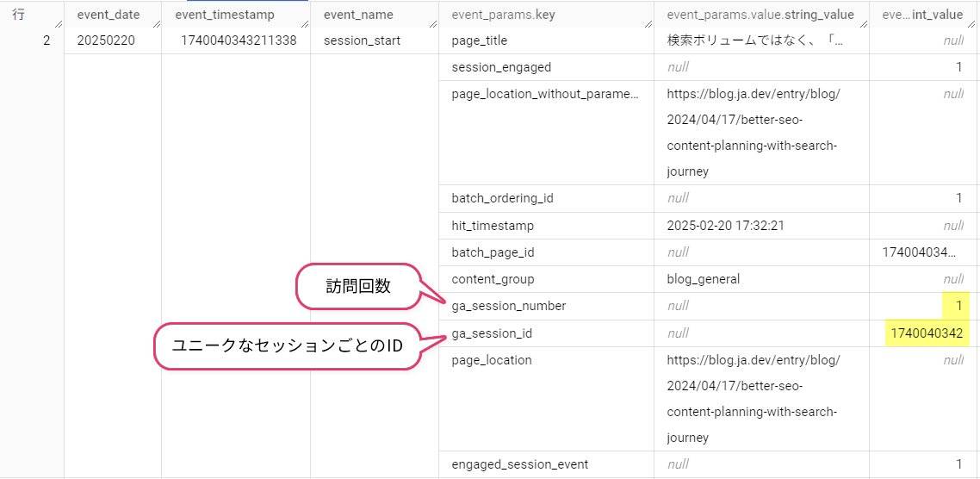Click the resize handle of the int_value column
Image resolution: width=980 pixels, height=479 pixels.
coord(974,24)
